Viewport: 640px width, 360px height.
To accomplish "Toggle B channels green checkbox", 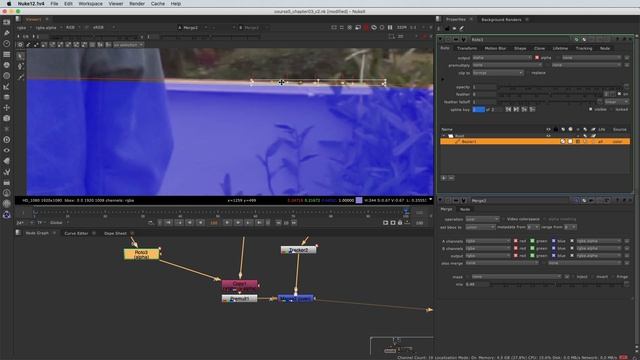I will tap(532, 249).
